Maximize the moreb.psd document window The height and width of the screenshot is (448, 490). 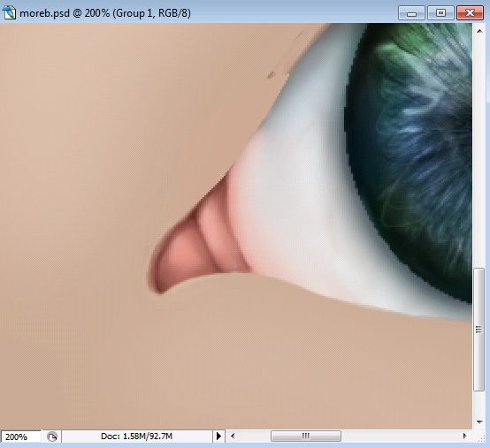440,13
